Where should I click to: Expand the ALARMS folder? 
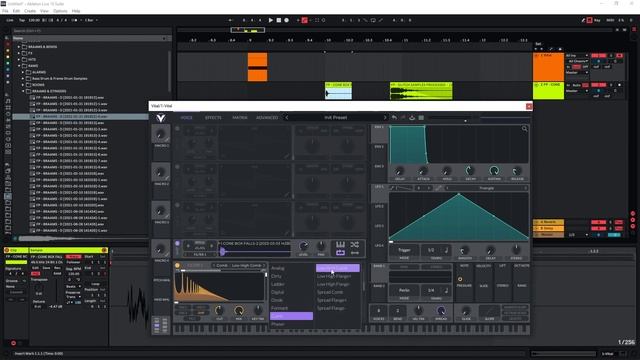tap(23, 72)
